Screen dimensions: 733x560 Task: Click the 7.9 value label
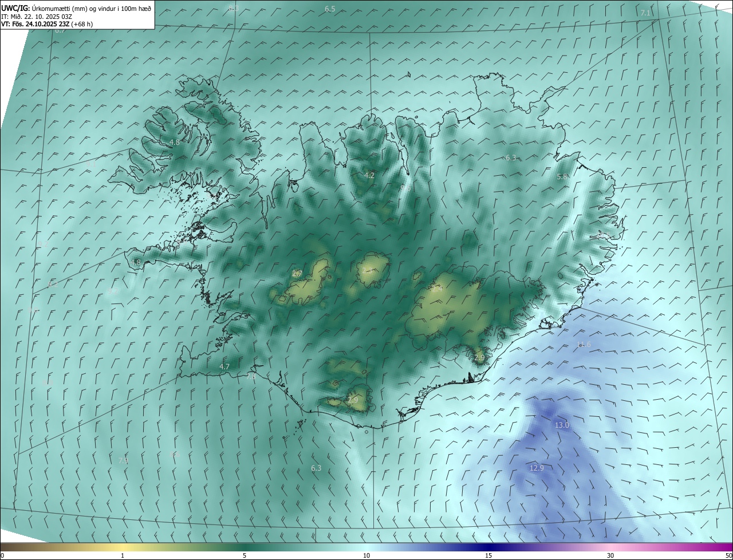point(123,460)
